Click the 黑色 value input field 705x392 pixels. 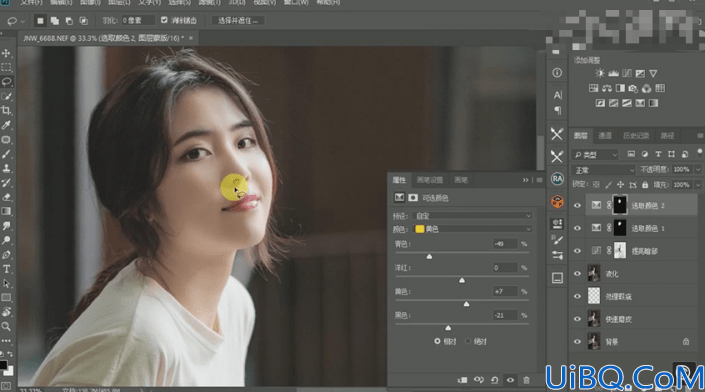pos(504,315)
